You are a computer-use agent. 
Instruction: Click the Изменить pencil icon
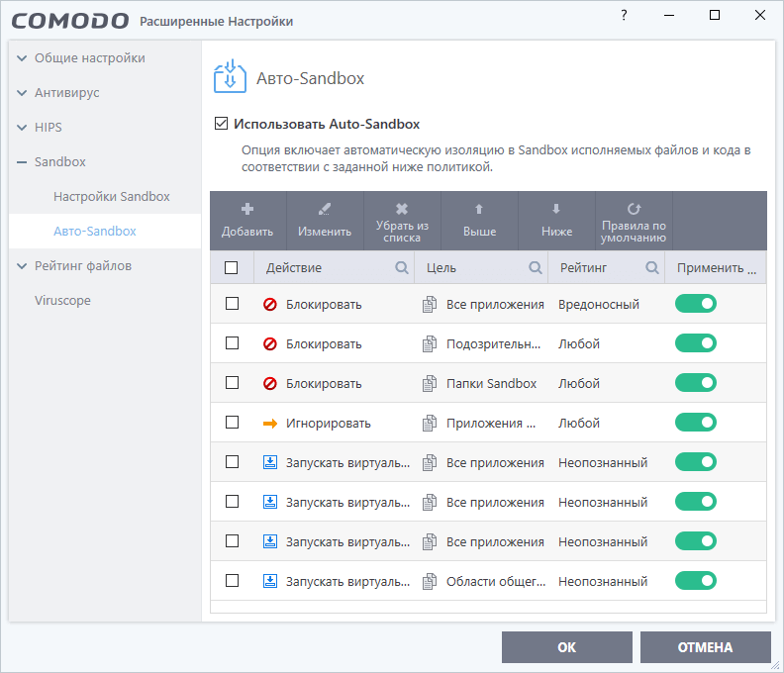[325, 209]
